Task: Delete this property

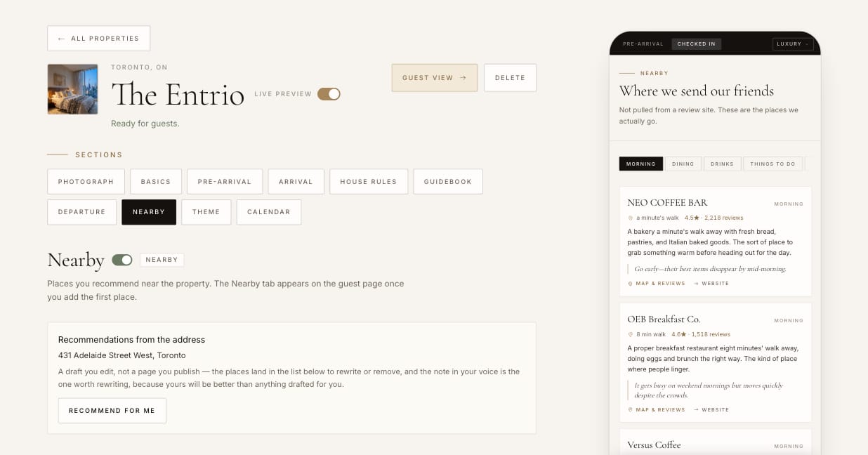Action: point(510,78)
